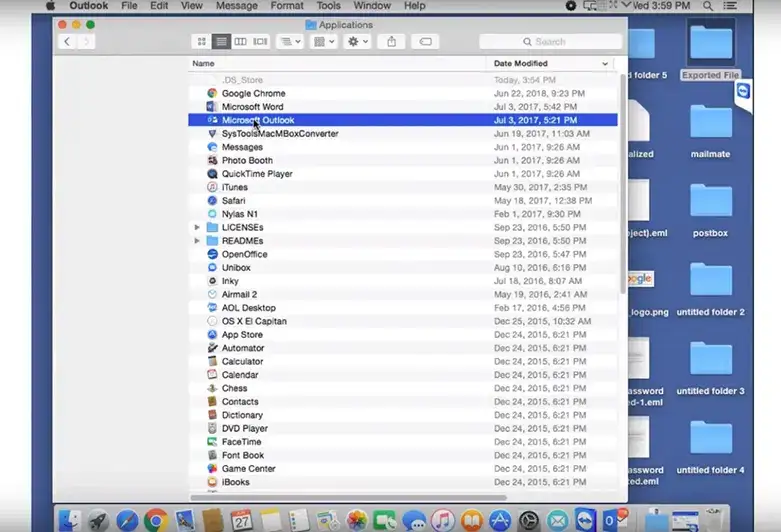
Task: Select the Messages app icon
Action: pyautogui.click(x=212, y=147)
